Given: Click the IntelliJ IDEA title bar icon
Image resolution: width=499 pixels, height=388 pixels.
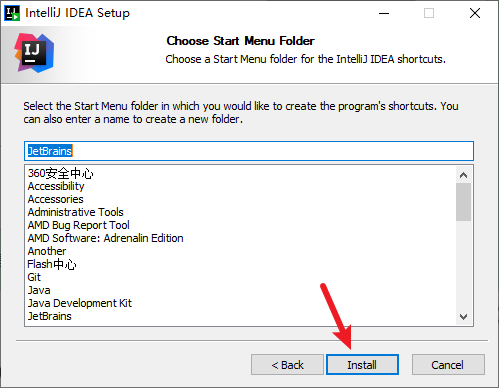Looking at the screenshot, I should click(x=12, y=13).
